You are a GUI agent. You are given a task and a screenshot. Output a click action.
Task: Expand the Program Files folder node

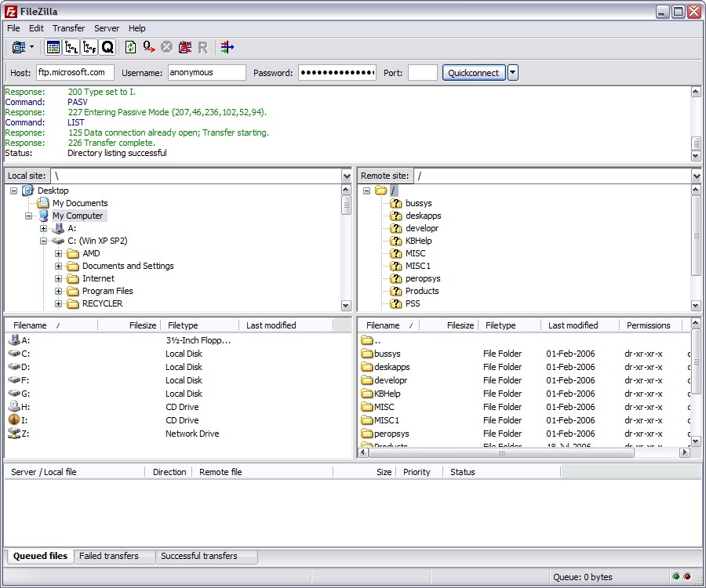click(x=59, y=292)
